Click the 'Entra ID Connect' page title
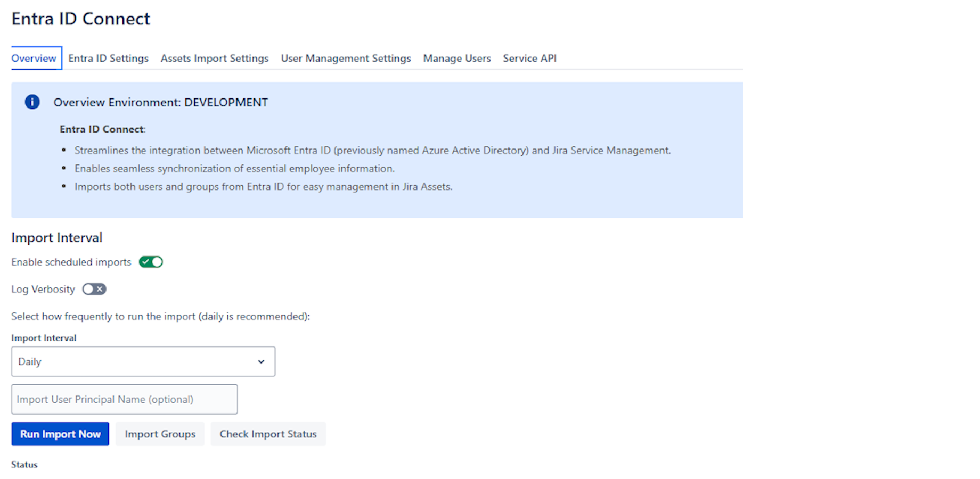 (x=81, y=19)
